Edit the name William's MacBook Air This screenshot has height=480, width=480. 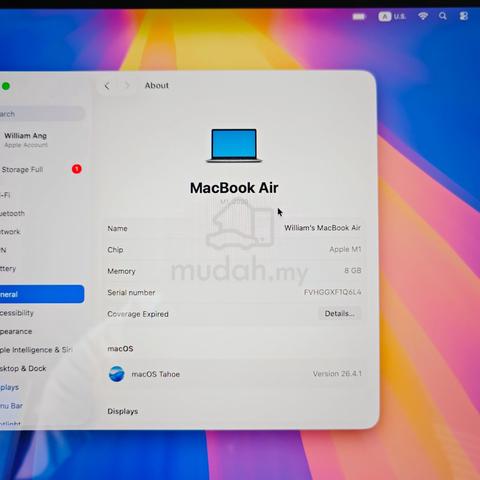322,228
